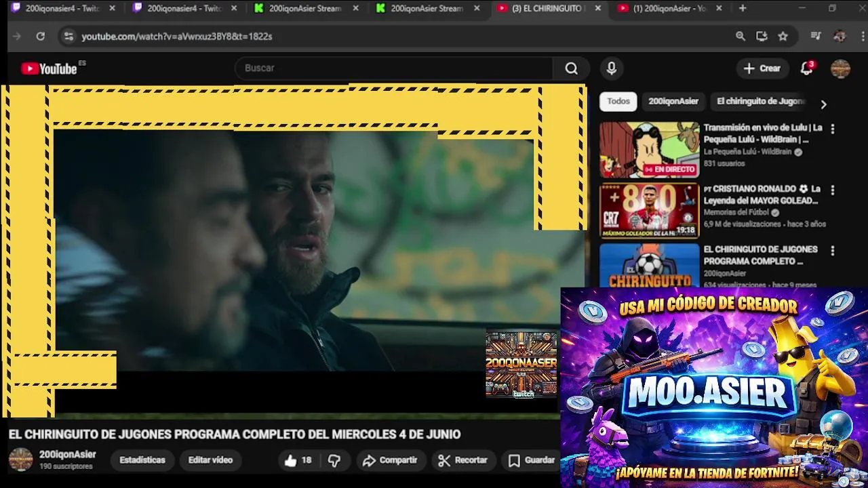This screenshot has height=488, width=868.
Task: Click Recortar to clip the video
Action: point(463,460)
